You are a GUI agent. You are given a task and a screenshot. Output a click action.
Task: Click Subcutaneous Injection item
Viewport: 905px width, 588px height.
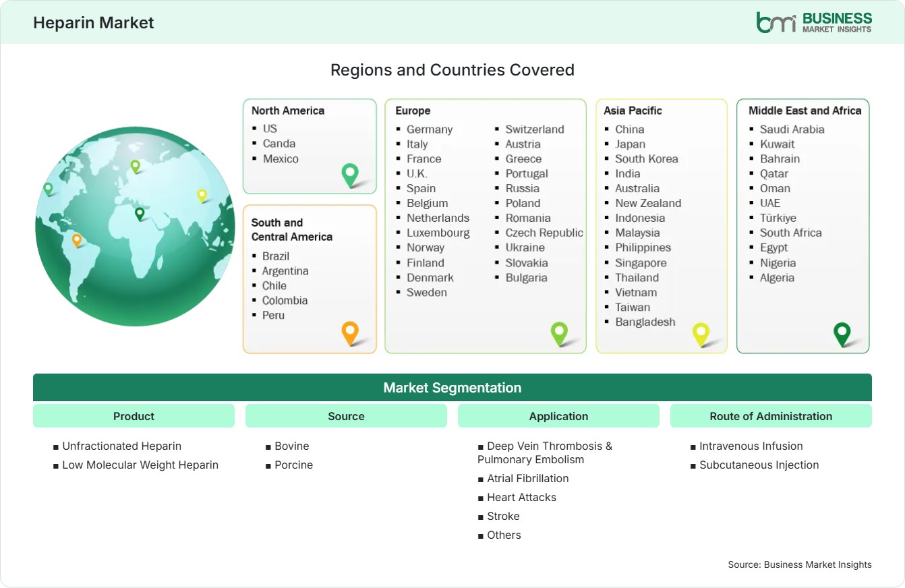click(x=759, y=465)
